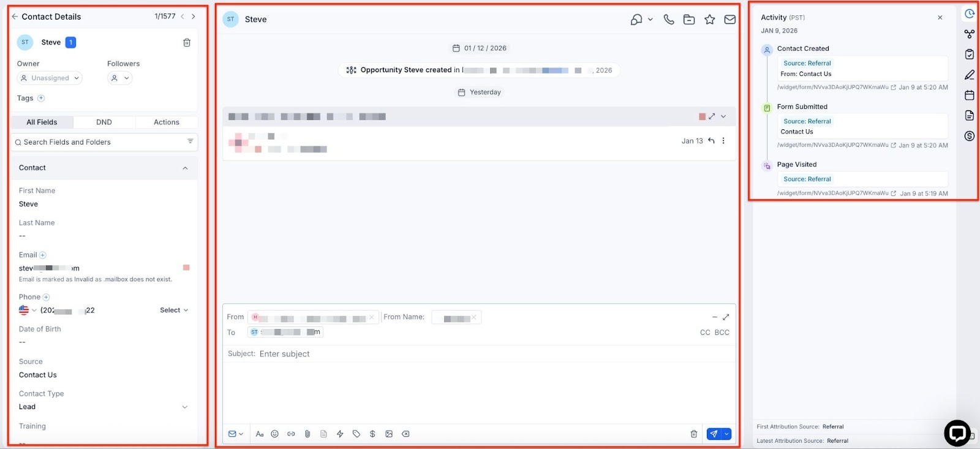
Task: Go to the previous contact record
Action: click(183, 17)
